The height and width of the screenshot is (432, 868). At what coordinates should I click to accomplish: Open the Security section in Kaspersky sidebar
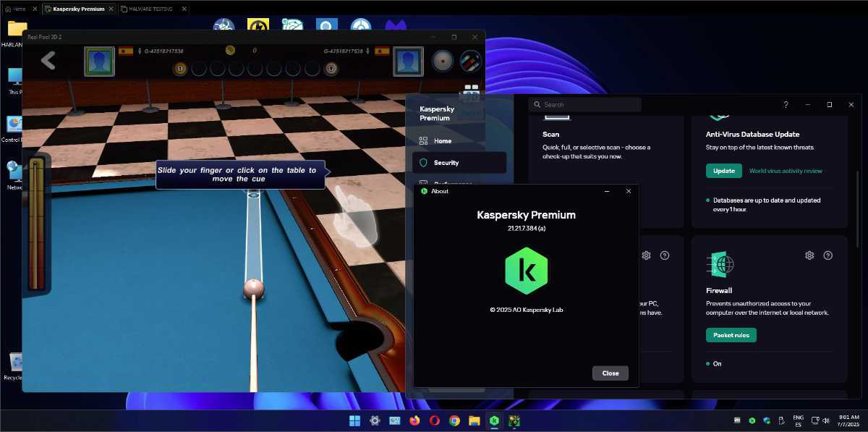[459, 163]
